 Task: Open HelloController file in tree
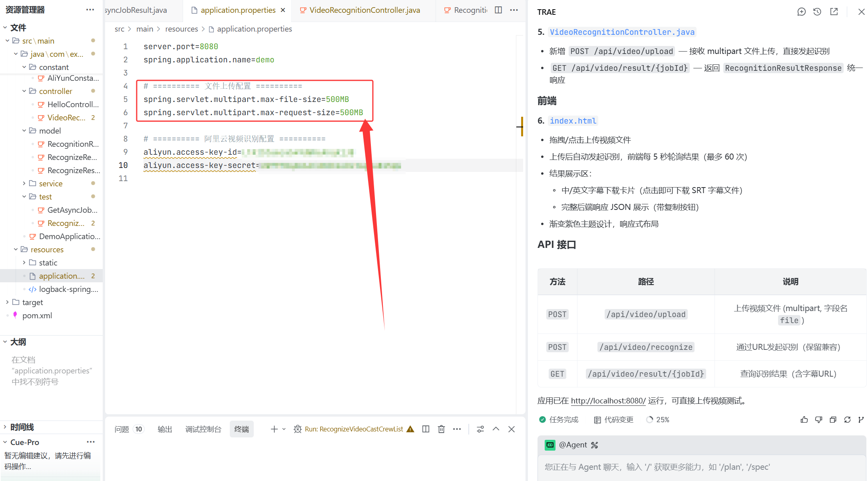pos(73,104)
